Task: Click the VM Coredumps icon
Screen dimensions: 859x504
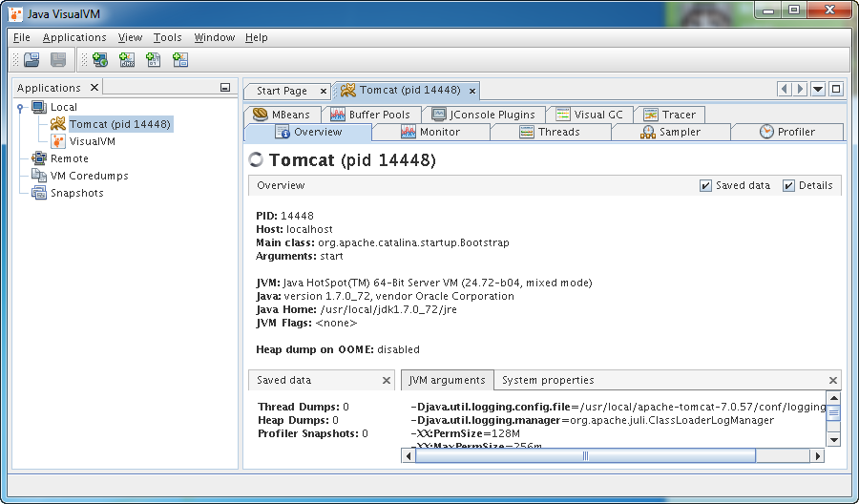Action: pyautogui.click(x=39, y=176)
